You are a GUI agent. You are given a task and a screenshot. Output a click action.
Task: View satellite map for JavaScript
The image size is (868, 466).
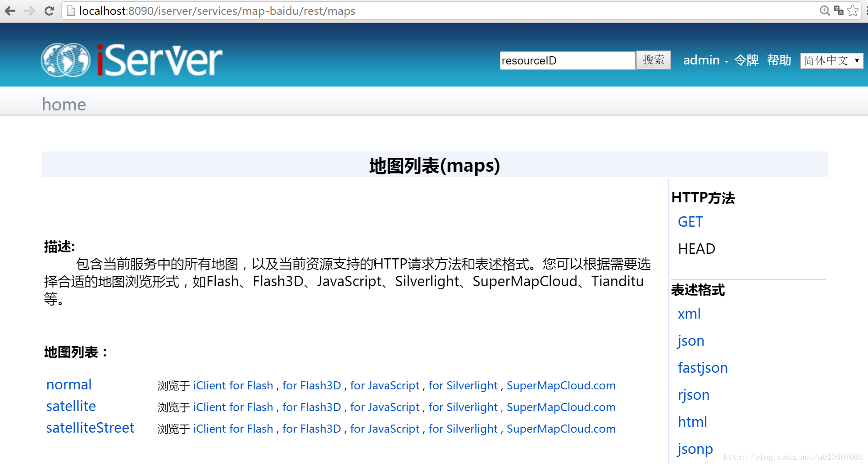pos(385,407)
